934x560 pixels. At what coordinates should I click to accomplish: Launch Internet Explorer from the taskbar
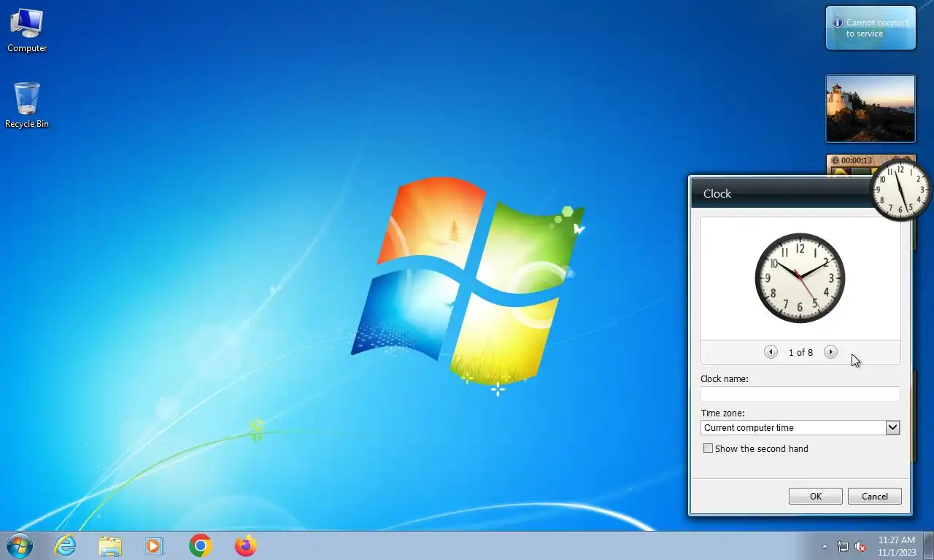coord(65,545)
